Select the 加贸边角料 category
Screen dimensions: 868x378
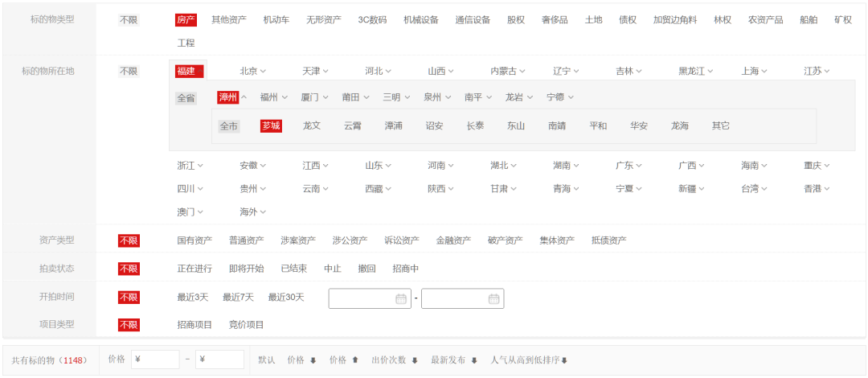675,20
